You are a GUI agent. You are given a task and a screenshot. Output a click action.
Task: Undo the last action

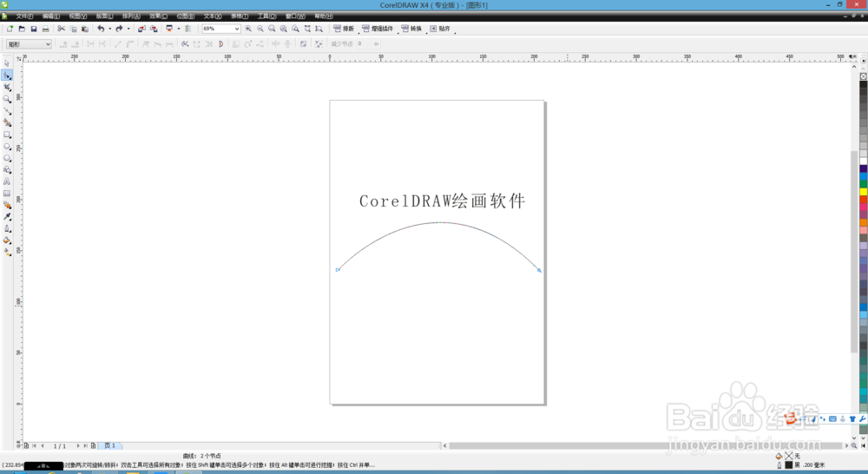click(101, 29)
